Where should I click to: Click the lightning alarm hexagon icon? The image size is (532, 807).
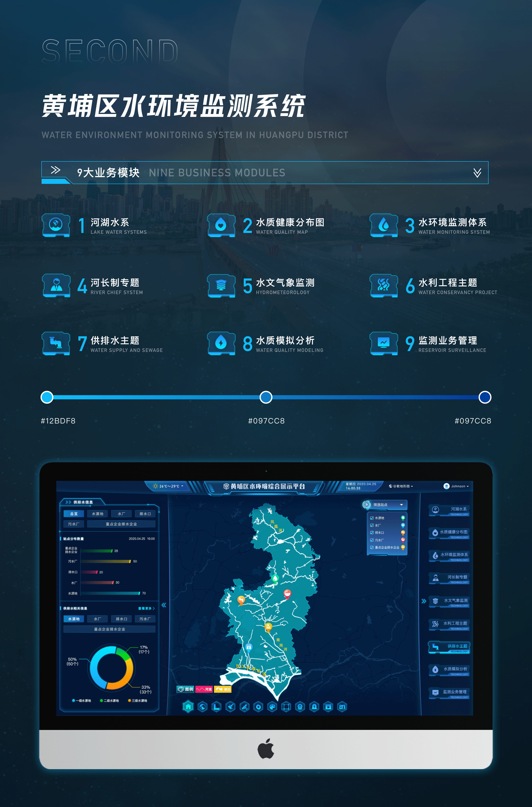pyautogui.click(x=314, y=707)
